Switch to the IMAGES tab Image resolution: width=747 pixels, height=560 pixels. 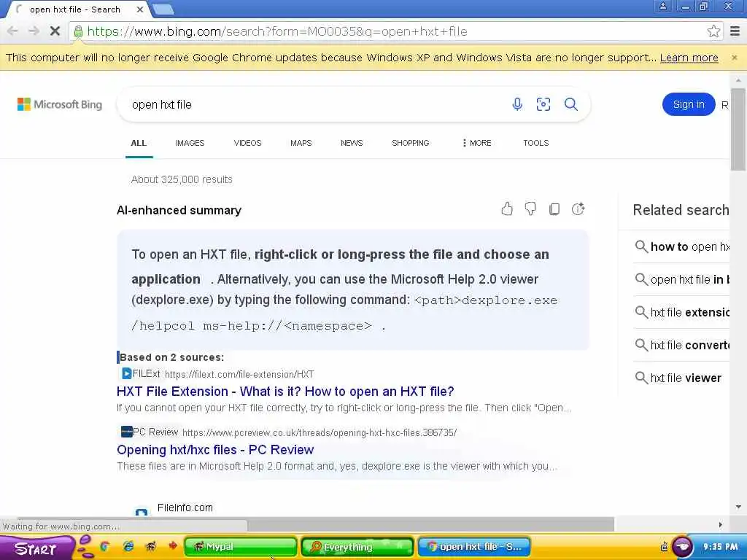click(190, 143)
